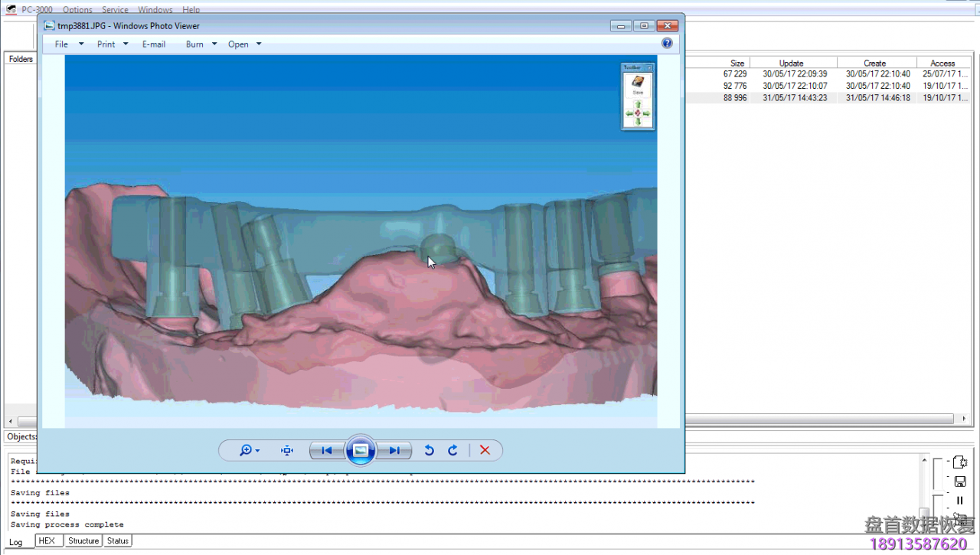Rotate the photo counterclockwise
Image resolution: width=980 pixels, height=555 pixels.
point(429,451)
